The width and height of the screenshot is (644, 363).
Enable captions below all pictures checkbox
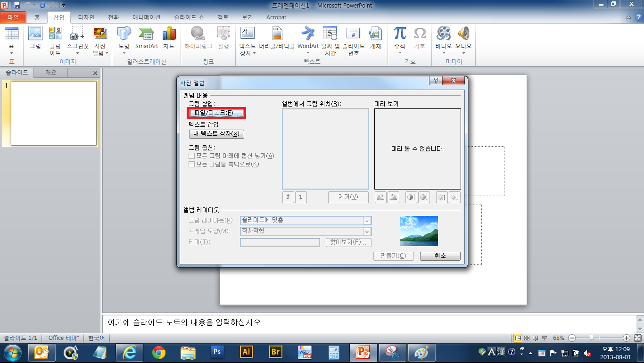192,156
